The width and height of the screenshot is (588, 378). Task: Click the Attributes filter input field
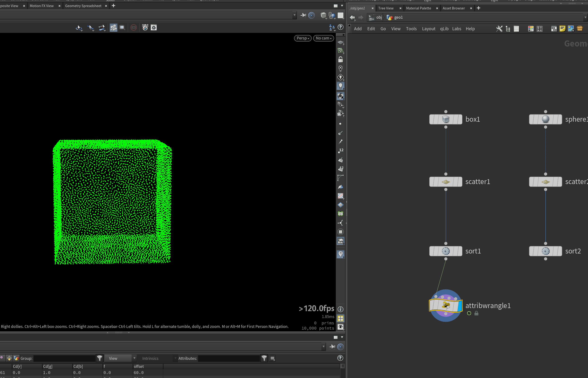point(229,358)
